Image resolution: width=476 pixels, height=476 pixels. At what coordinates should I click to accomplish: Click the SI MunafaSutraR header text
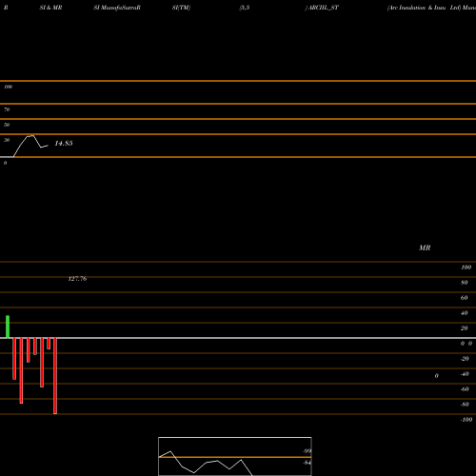[x=117, y=8]
